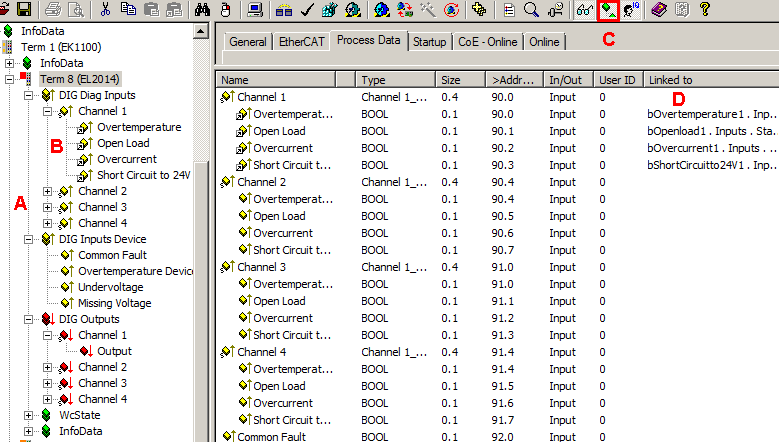
Task: Click the list document toolbar icon
Action: click(509, 9)
